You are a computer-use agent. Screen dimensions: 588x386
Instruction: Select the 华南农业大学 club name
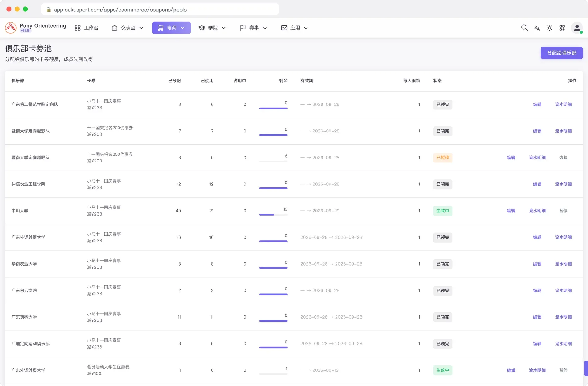click(x=24, y=264)
